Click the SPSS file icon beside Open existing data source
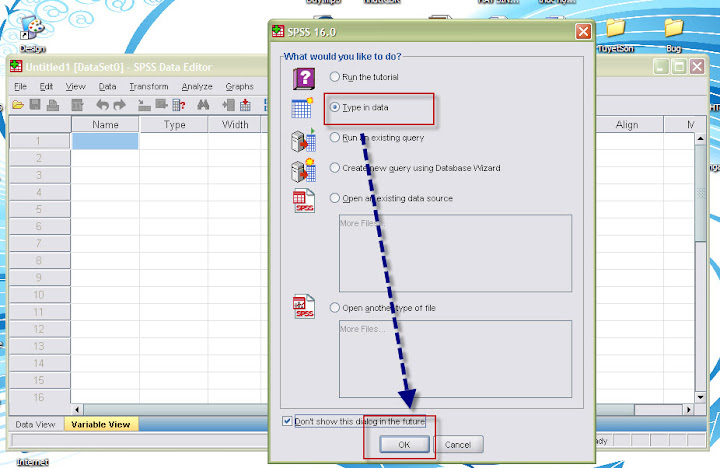 click(304, 201)
